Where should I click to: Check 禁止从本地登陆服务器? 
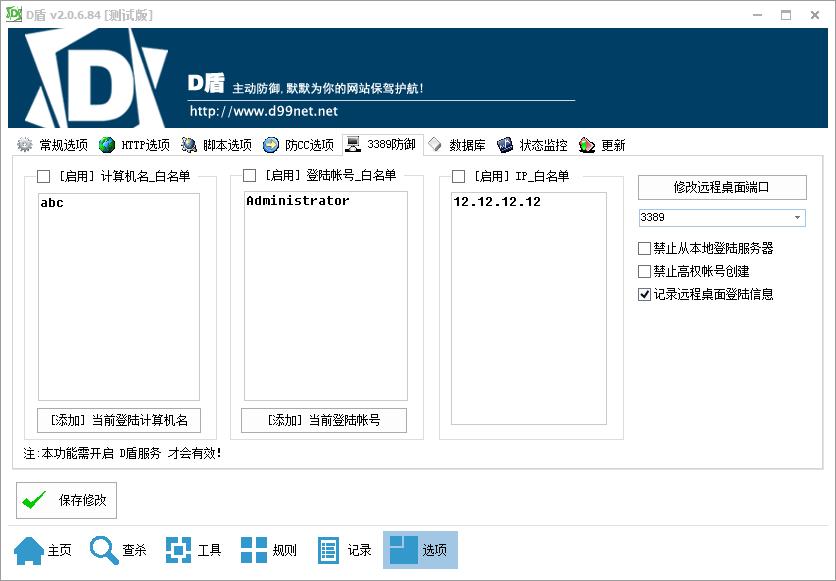pyautogui.click(x=645, y=248)
